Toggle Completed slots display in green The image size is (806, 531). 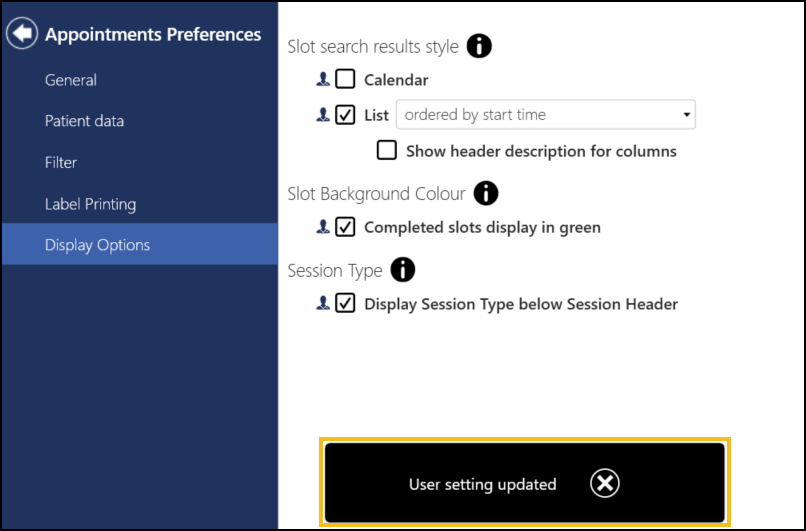click(345, 227)
